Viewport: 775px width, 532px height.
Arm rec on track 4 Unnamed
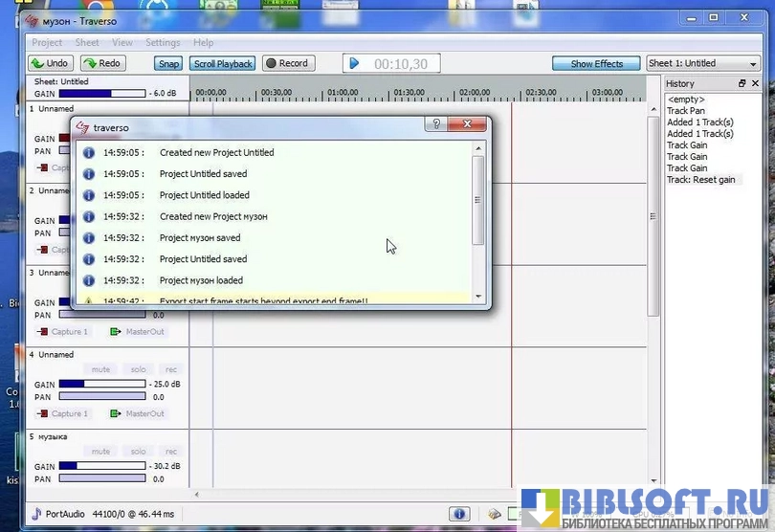(169, 369)
